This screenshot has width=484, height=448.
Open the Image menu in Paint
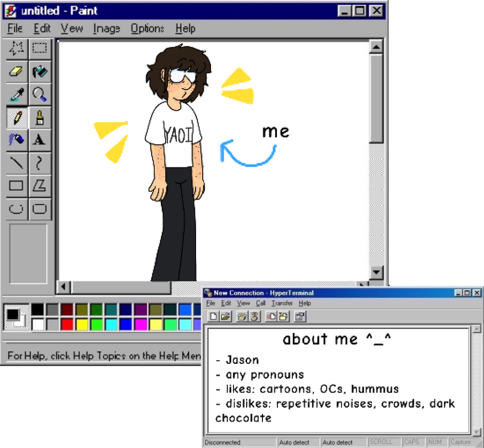click(x=106, y=29)
